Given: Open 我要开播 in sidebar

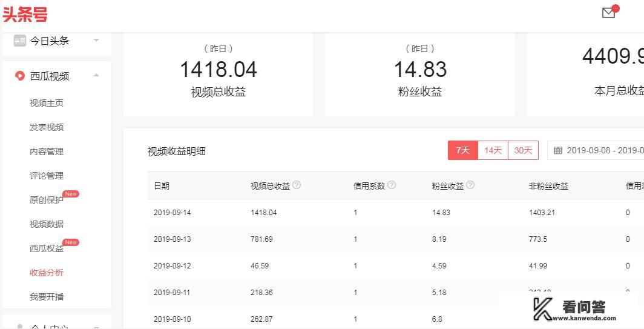Looking at the screenshot, I should 47,297.
